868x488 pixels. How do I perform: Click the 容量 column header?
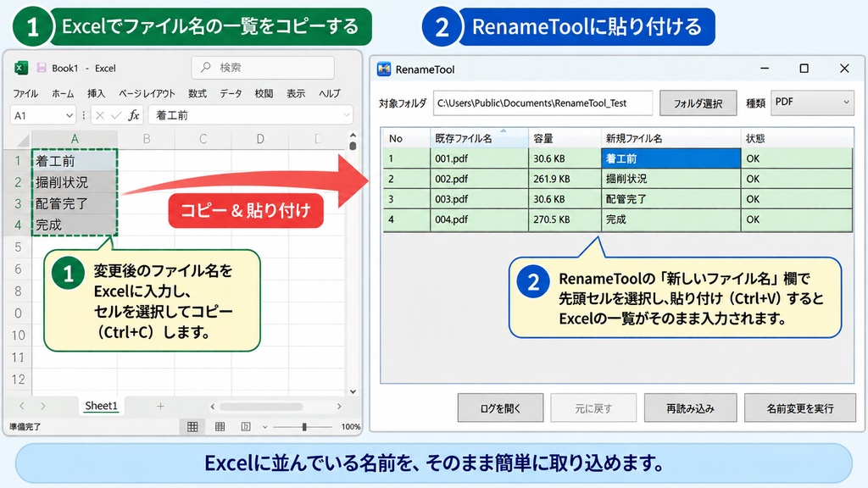[565, 138]
